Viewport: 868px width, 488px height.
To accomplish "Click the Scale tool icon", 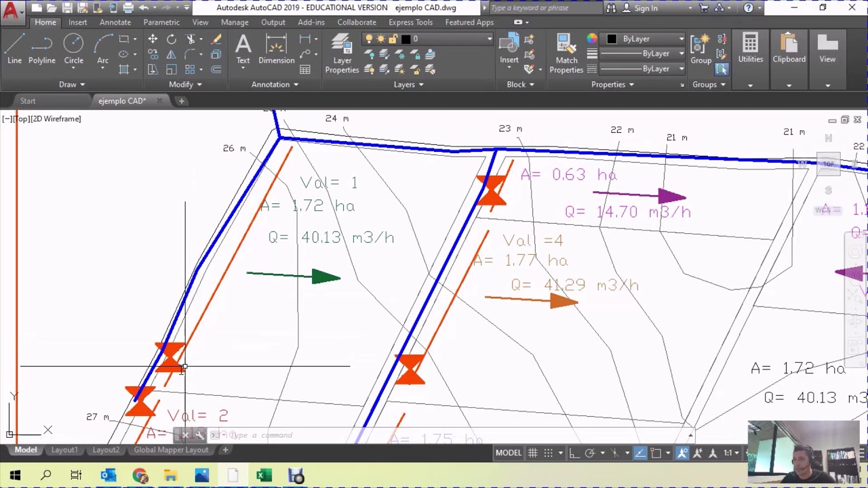I will (x=172, y=69).
